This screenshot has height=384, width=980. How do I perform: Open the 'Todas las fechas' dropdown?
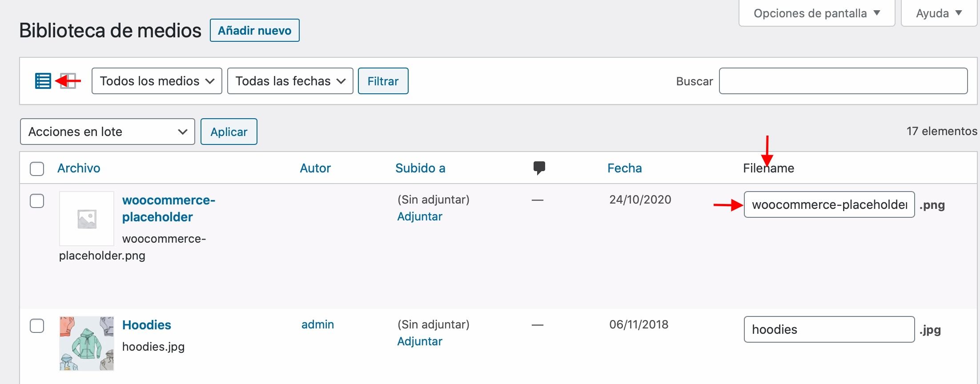pos(290,81)
